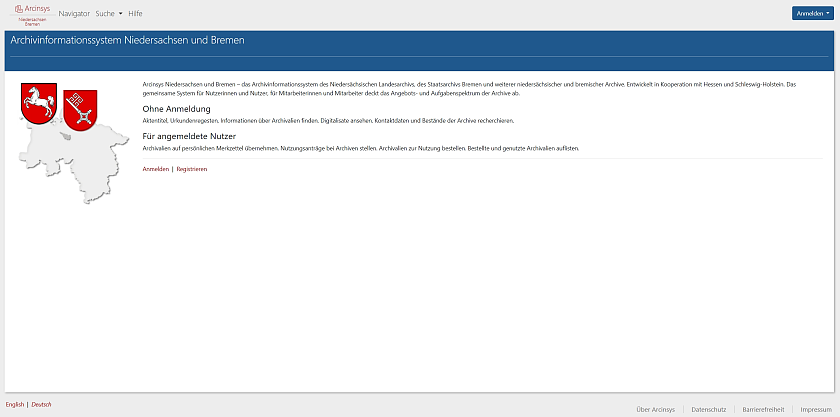
Task: Open the Impressum footer link
Action: 816,409
